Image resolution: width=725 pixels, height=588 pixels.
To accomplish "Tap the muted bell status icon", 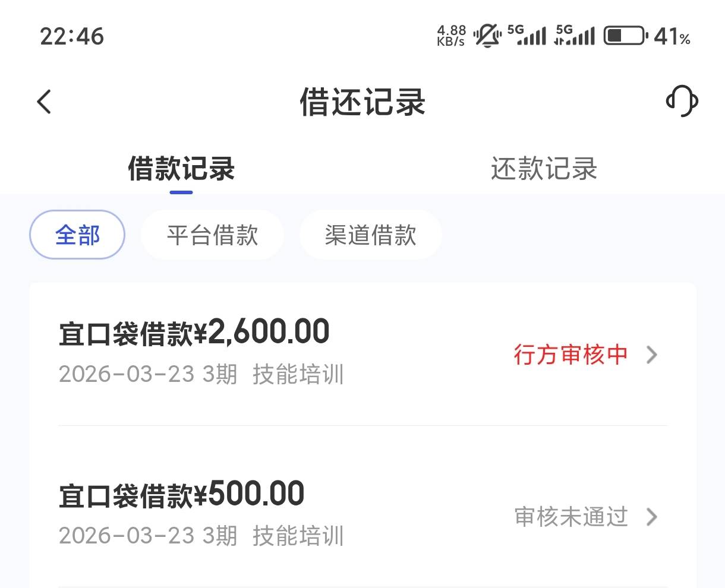I will 487,36.
